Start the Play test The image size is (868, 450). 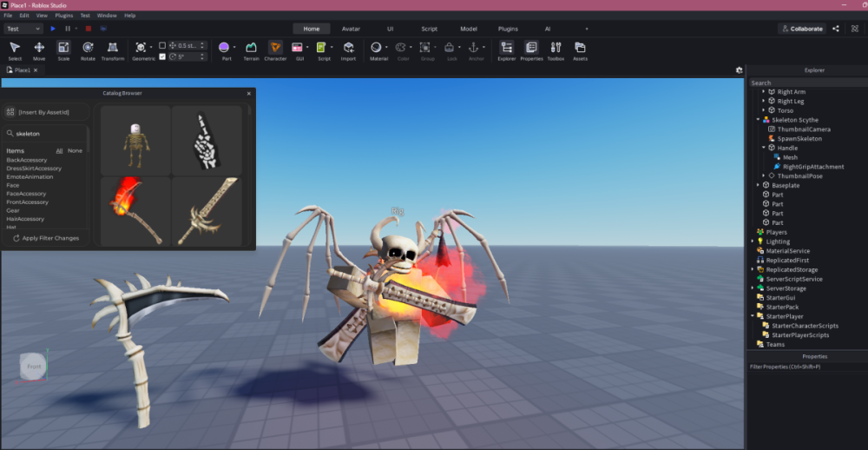53,29
